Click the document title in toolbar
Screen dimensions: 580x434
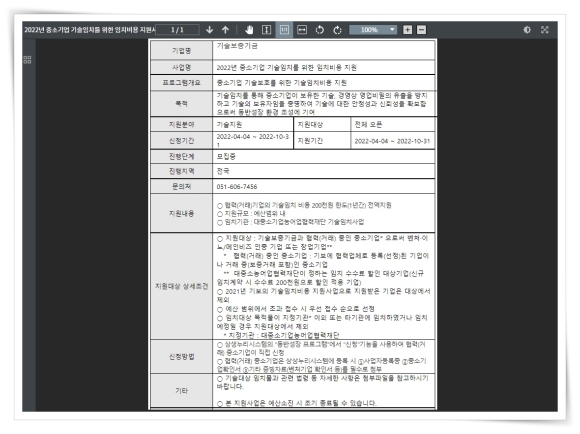coord(90,30)
